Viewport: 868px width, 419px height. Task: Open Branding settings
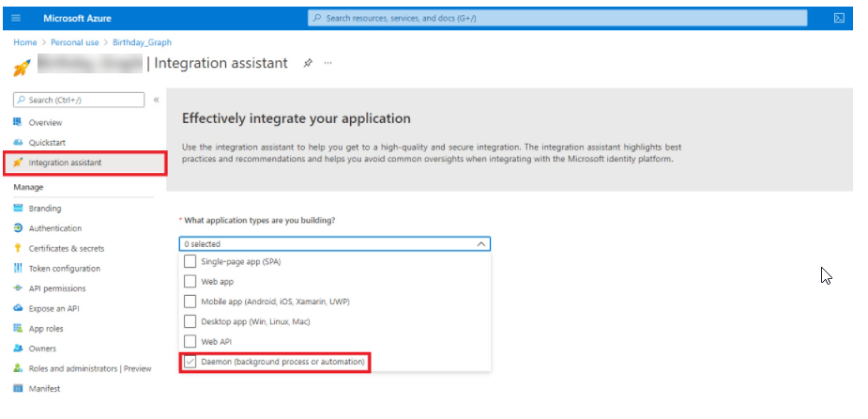[x=45, y=209]
